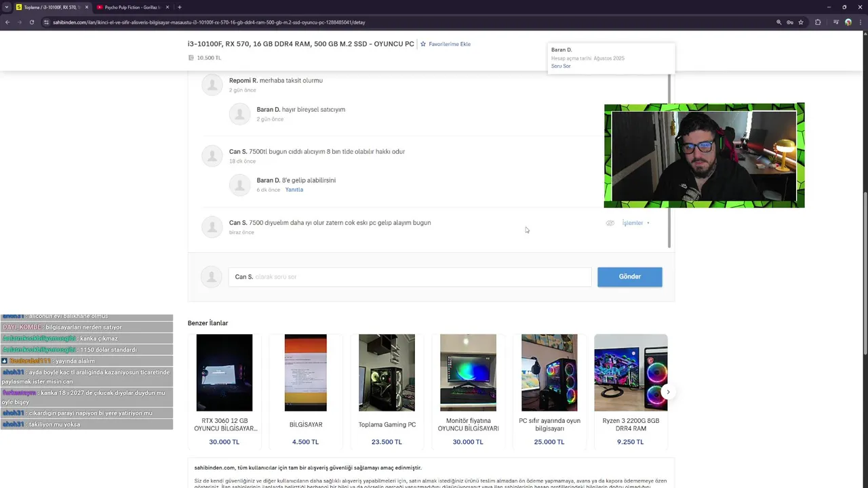Reload the sahibinden page

[x=31, y=22]
